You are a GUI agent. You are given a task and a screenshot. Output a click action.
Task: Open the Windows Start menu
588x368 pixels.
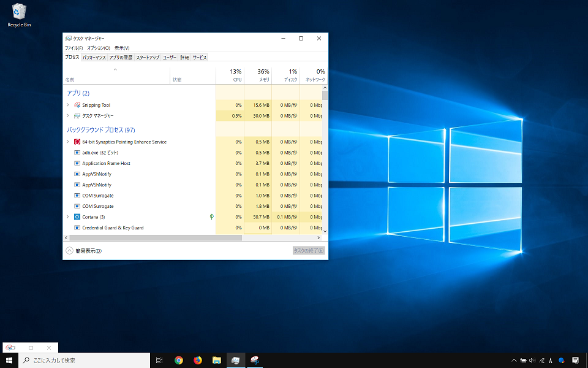point(9,361)
